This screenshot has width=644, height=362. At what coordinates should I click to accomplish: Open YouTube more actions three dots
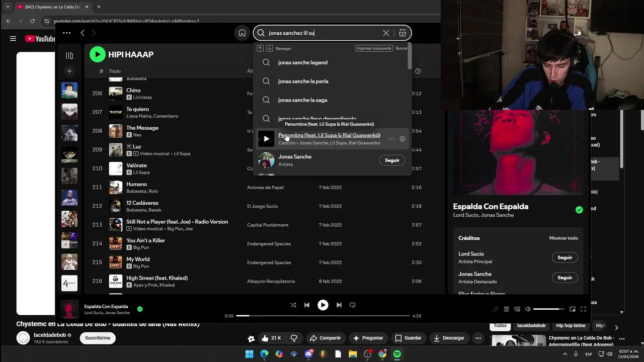[479, 338]
